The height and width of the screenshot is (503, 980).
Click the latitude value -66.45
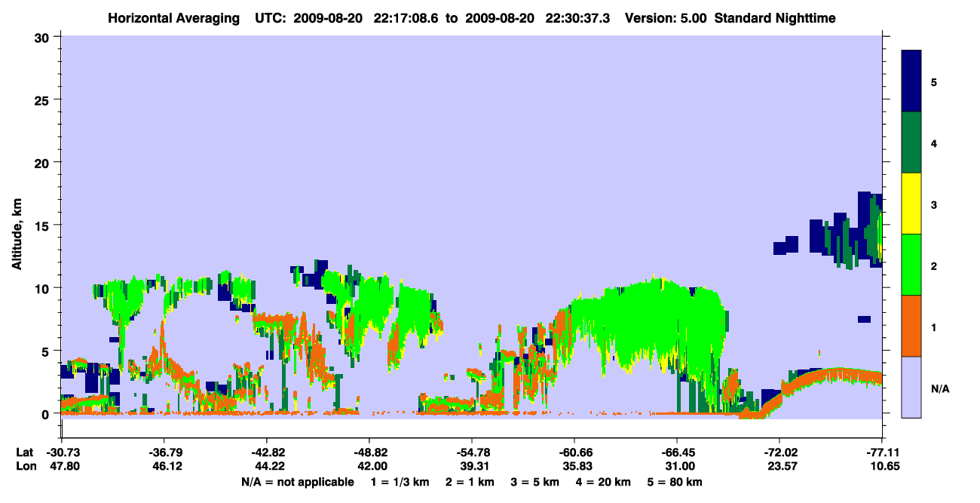coord(676,452)
